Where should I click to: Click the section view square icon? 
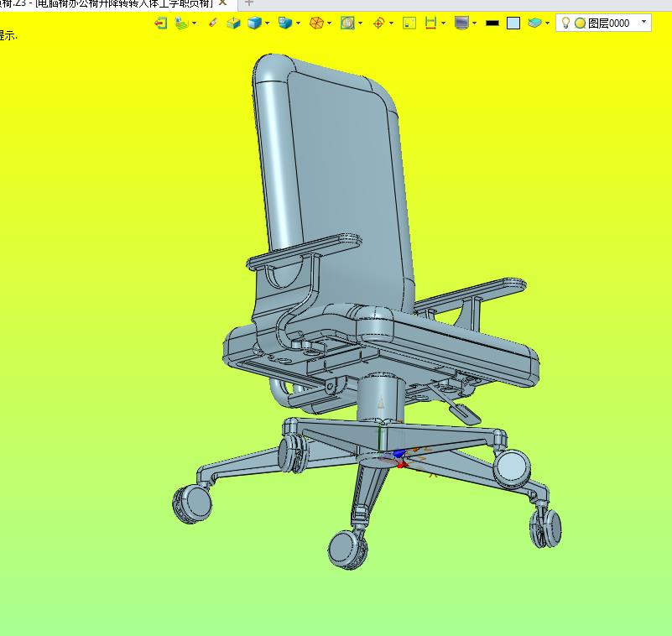347,23
